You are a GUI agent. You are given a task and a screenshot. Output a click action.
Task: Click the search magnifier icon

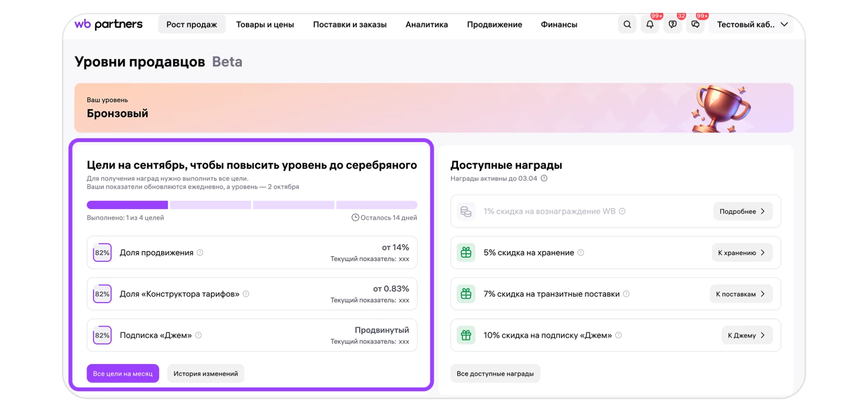[627, 25]
